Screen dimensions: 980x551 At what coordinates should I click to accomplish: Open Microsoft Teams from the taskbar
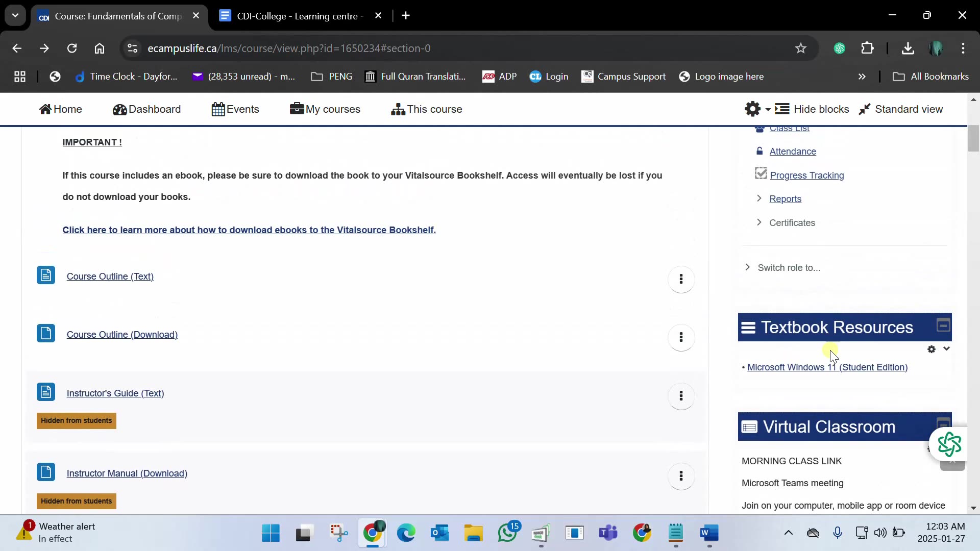(x=608, y=533)
